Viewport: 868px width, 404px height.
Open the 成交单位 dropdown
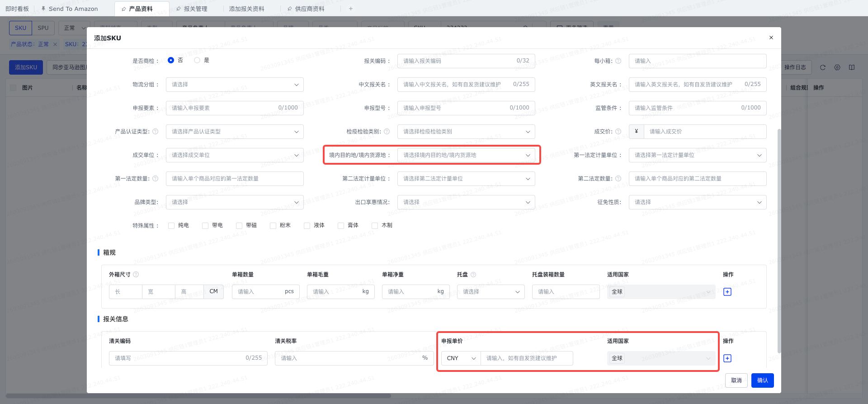(x=235, y=155)
